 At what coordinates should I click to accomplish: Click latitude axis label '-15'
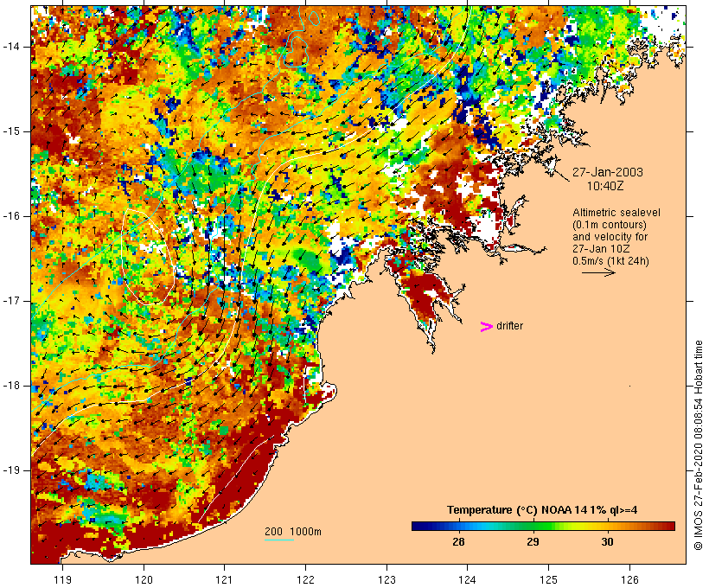click(x=11, y=131)
